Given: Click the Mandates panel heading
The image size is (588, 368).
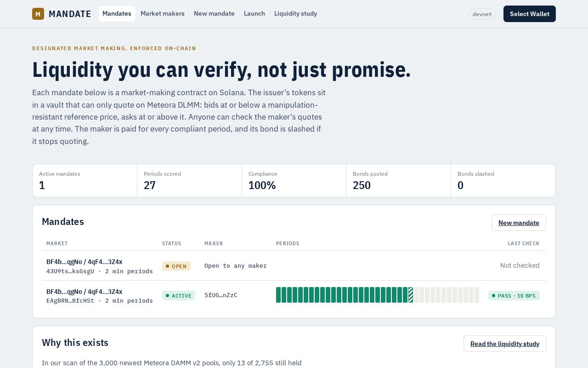Looking at the screenshot, I should click(63, 222).
